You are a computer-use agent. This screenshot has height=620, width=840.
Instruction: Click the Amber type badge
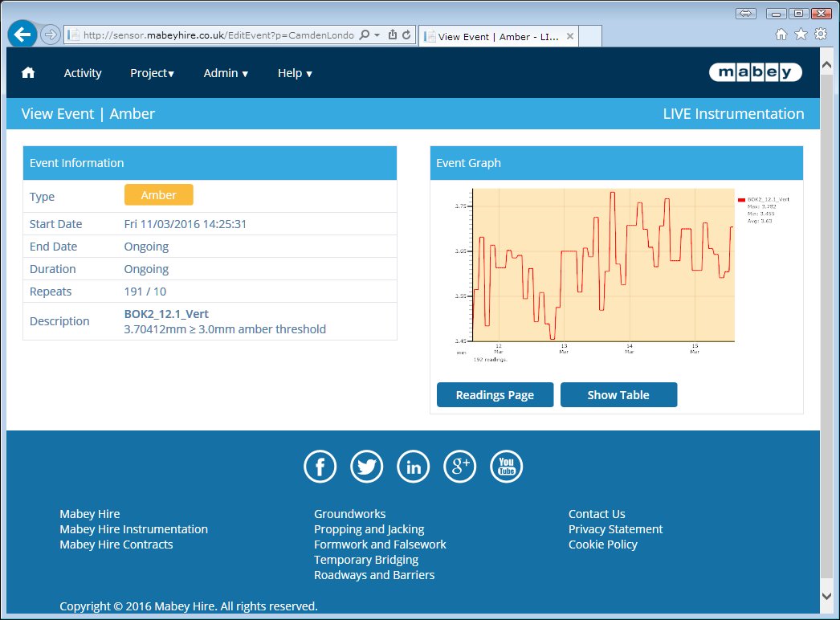click(158, 195)
